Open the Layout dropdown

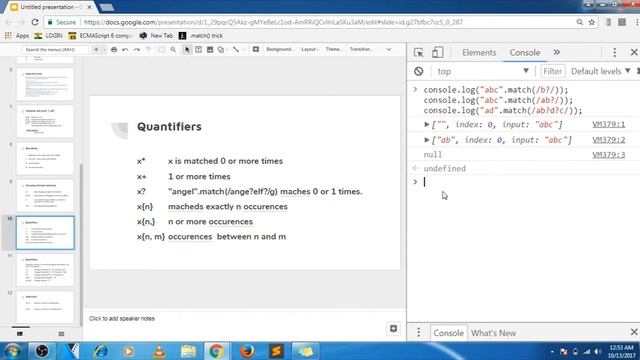tap(310, 49)
